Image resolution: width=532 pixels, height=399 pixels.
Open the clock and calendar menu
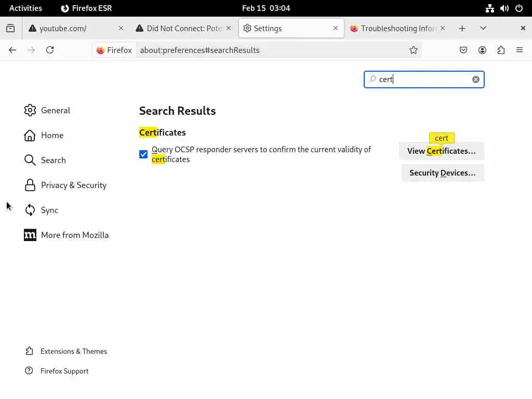(x=266, y=8)
